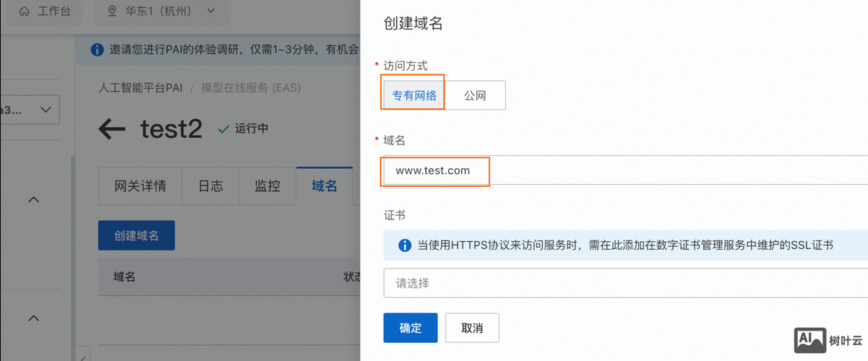The width and height of the screenshot is (868, 361).
Task: Click the location pin icon for 华东1
Action: [x=111, y=11]
